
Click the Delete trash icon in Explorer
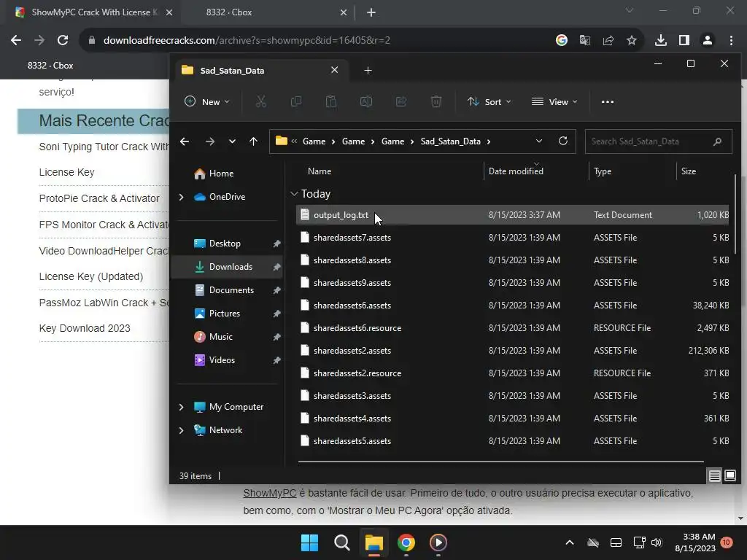click(x=436, y=101)
